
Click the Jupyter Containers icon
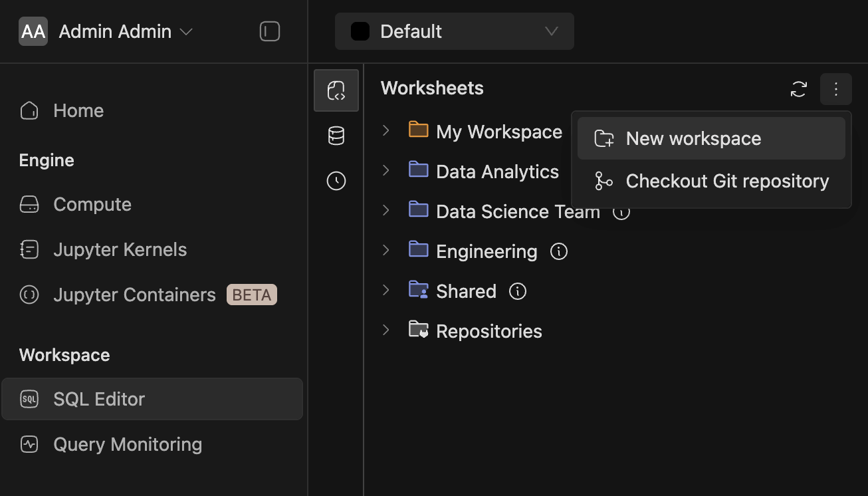point(29,295)
